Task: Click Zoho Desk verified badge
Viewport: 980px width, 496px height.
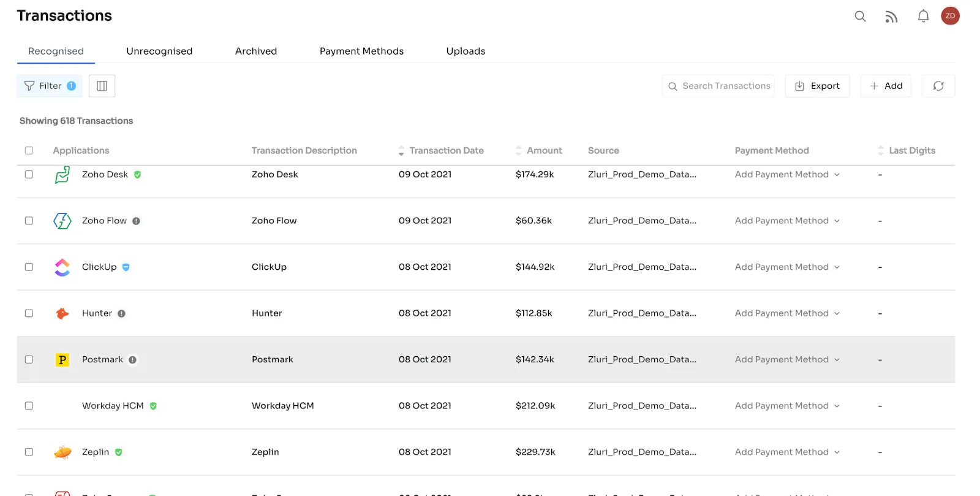Action: 138,175
